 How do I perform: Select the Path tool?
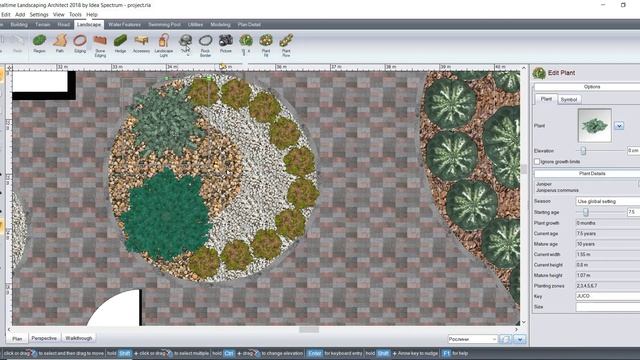point(60,44)
